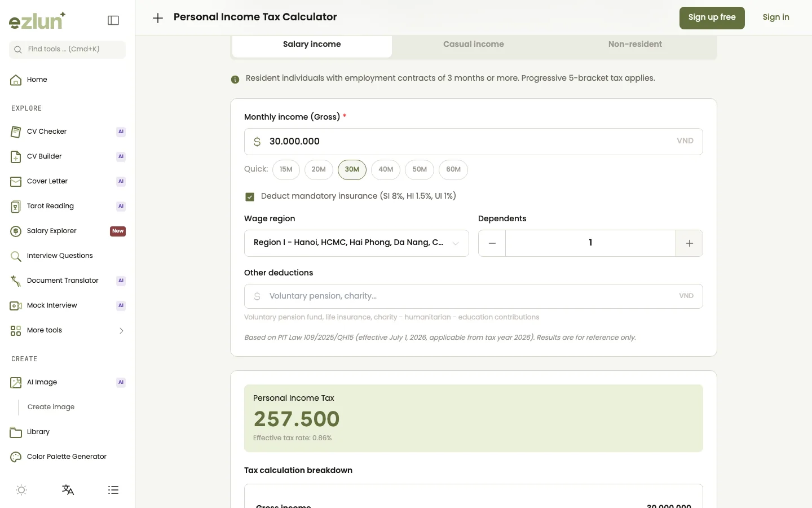Focus the Find tools search box
812x508 pixels.
tap(67, 50)
